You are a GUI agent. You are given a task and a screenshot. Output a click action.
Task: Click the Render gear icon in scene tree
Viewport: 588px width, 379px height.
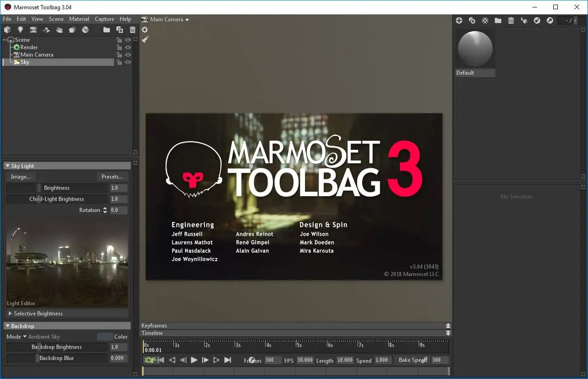(x=17, y=47)
